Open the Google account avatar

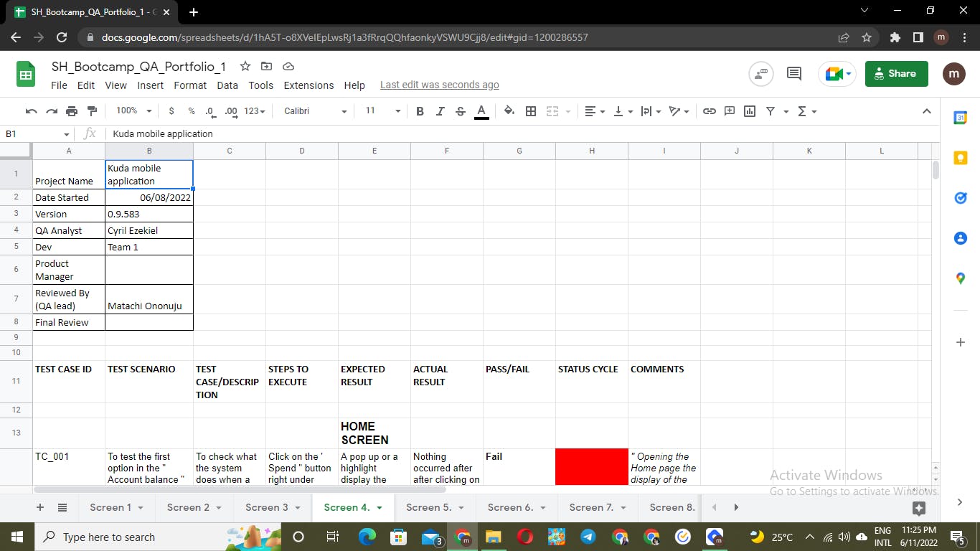953,73
